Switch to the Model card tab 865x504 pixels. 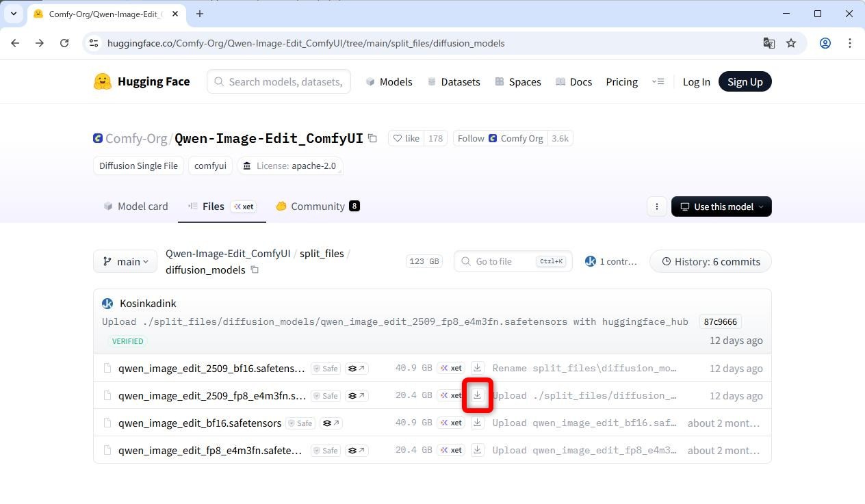(x=135, y=207)
